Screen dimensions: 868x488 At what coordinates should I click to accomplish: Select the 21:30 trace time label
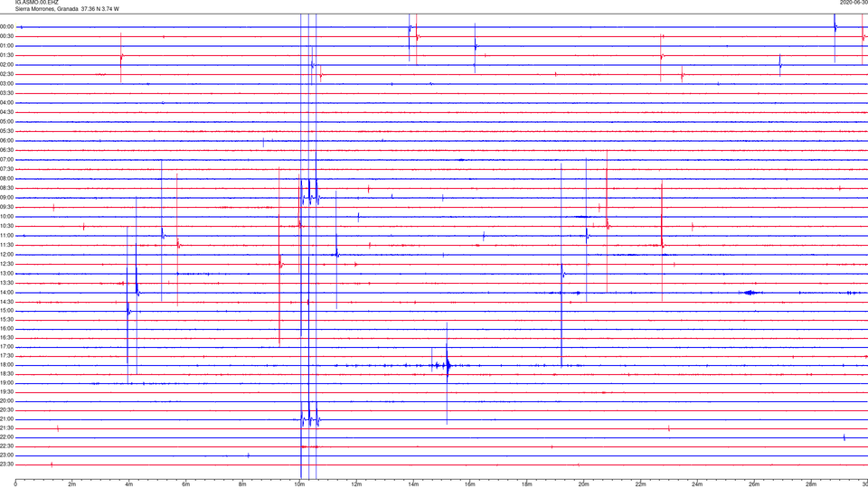[6, 428]
